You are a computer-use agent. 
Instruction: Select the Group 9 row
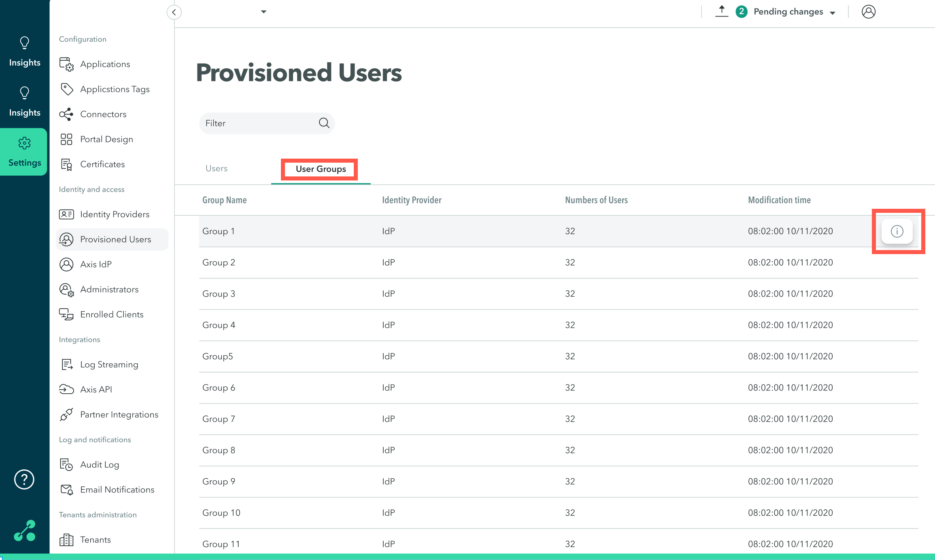(x=559, y=482)
